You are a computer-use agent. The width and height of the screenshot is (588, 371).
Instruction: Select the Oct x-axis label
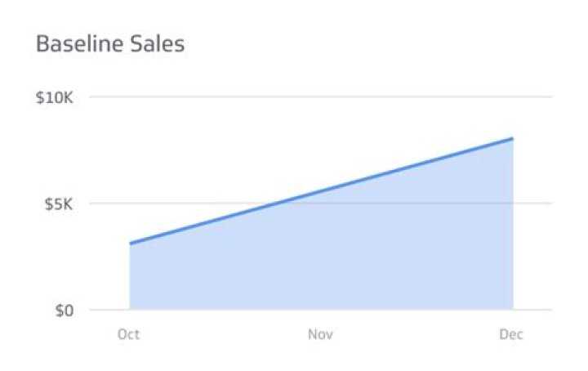tap(129, 334)
